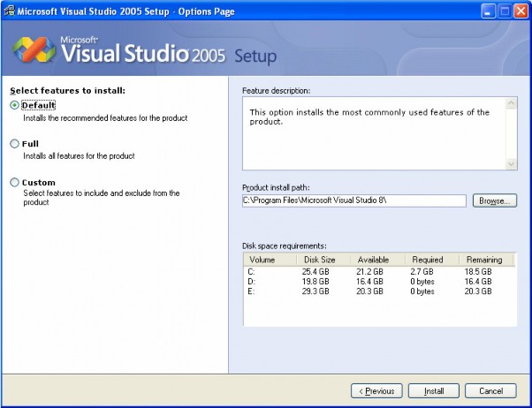Choose the Full installation radio button

pyautogui.click(x=14, y=143)
